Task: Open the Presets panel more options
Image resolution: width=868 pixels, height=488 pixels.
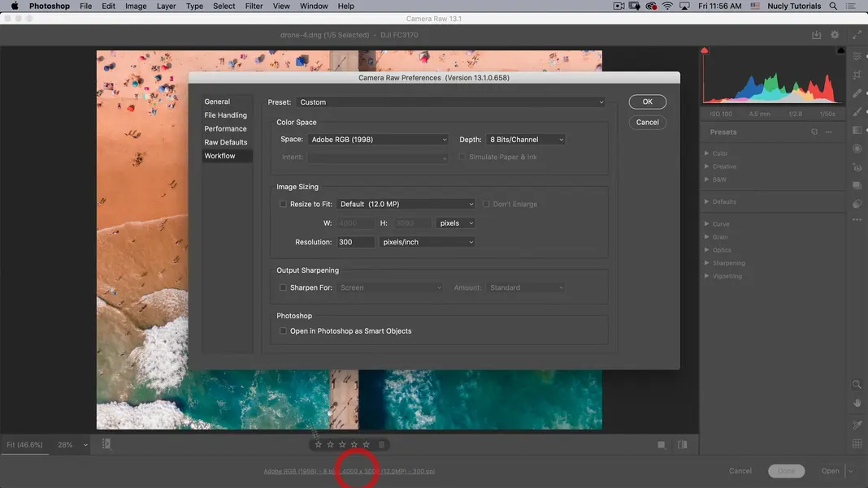Action: [829, 132]
